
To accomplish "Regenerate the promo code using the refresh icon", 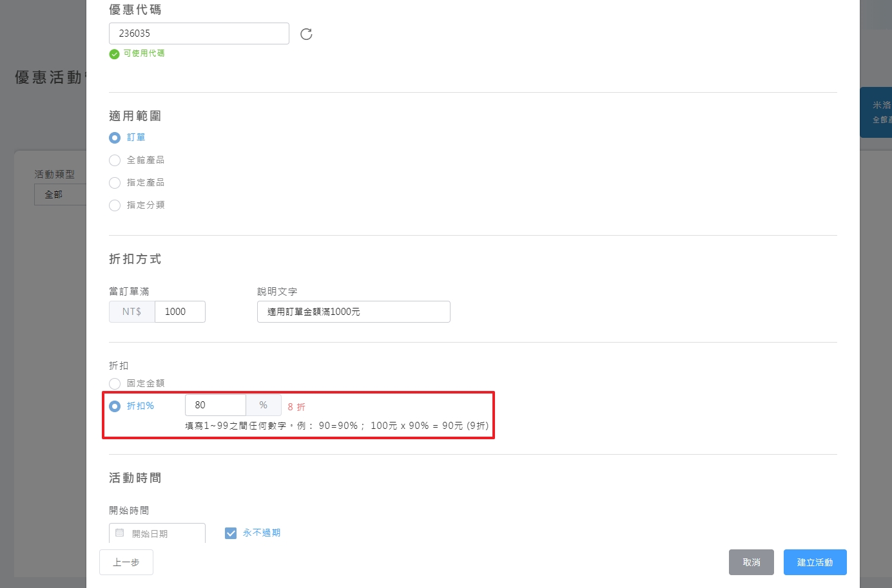I will coord(305,33).
